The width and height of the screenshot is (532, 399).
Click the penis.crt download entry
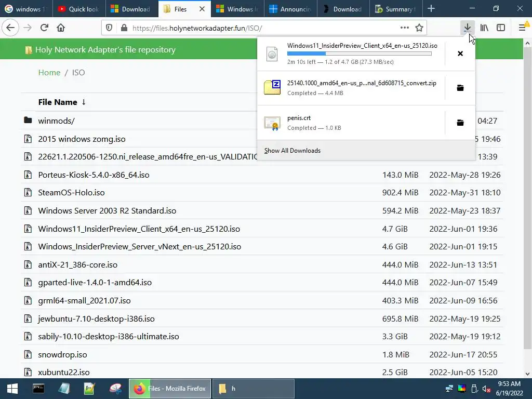(352, 123)
